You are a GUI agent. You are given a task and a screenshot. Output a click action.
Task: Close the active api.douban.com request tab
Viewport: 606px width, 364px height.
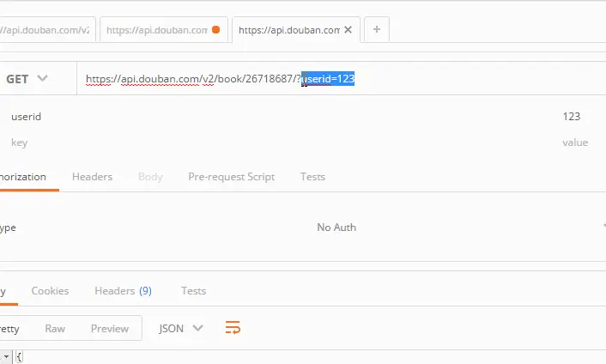[348, 30]
